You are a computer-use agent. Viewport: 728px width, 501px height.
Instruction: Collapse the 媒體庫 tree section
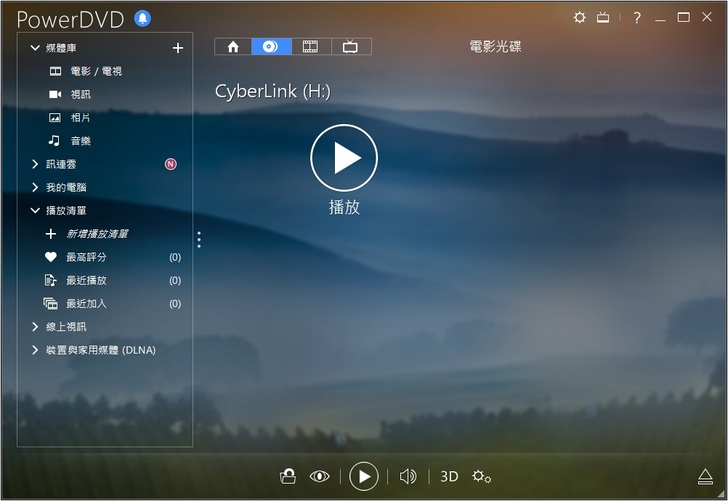point(35,48)
